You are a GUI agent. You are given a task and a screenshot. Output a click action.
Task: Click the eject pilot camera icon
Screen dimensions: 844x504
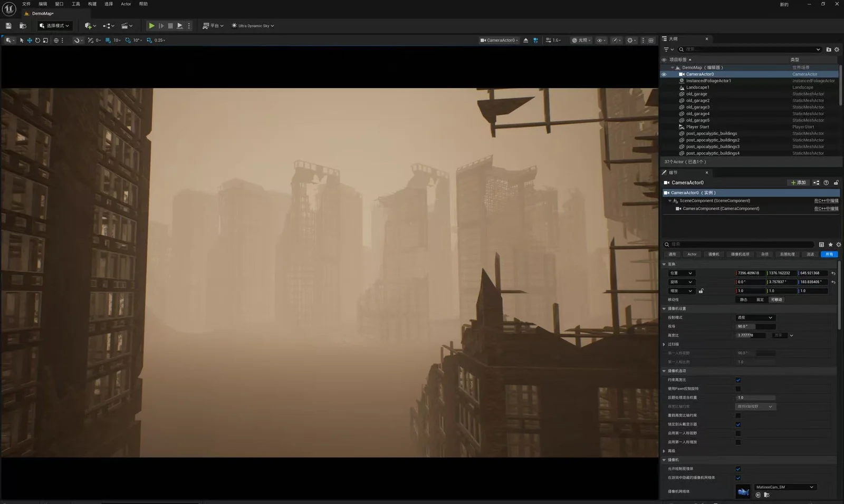pos(525,40)
